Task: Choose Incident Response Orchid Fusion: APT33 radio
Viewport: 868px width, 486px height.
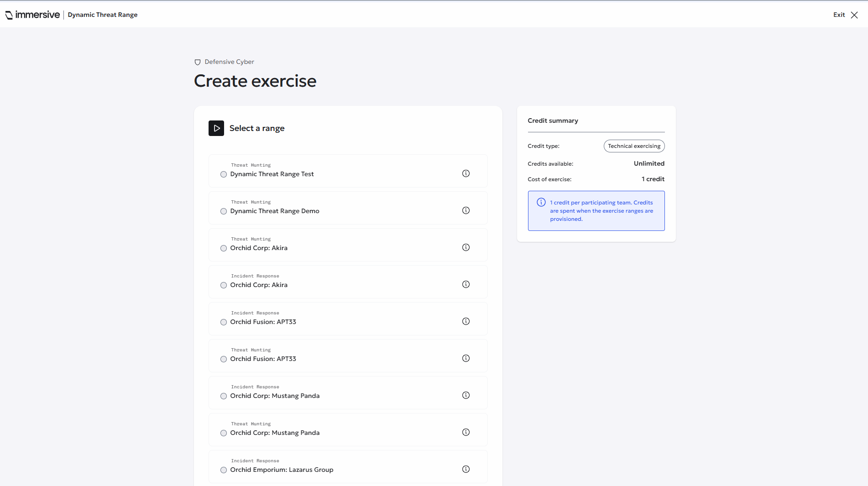Action: pos(224,322)
